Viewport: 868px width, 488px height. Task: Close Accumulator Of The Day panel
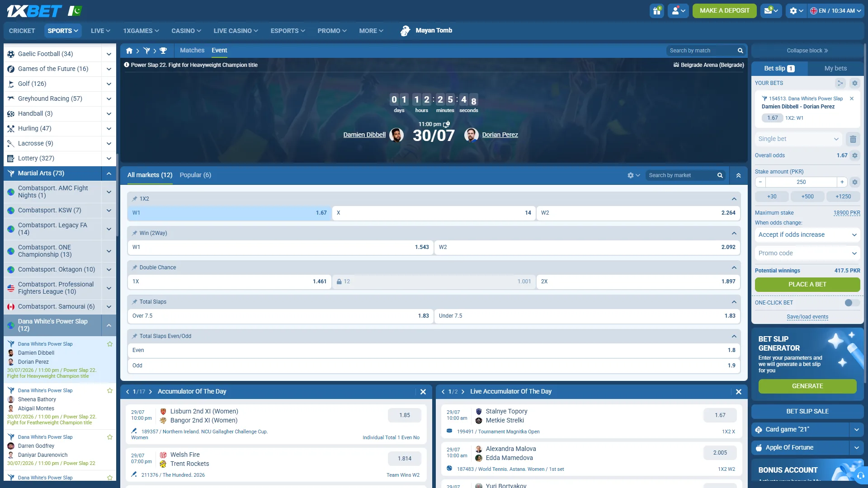423,392
